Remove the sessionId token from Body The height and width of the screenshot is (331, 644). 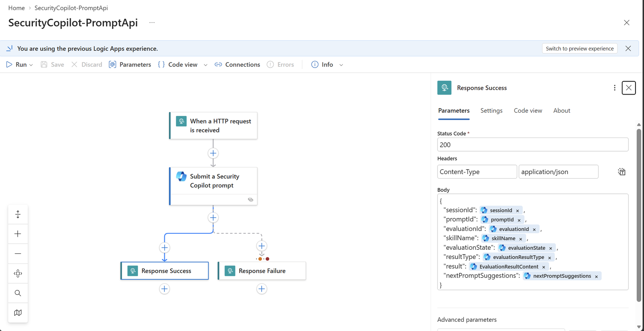[x=518, y=211]
